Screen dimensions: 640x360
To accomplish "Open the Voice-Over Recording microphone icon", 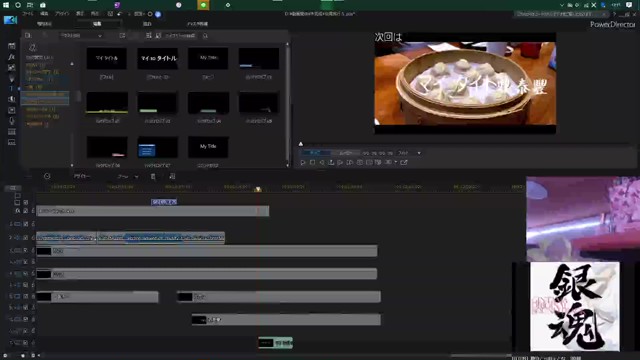I will pos(11,121).
